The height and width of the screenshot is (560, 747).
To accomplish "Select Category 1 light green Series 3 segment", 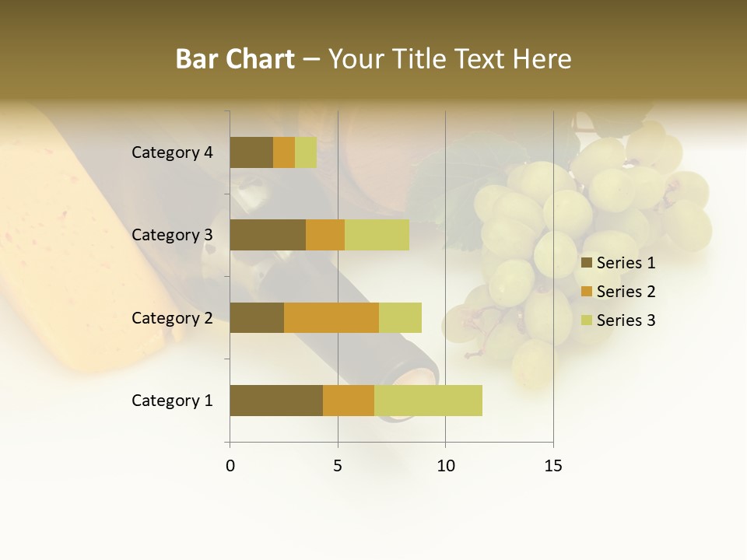I will [428, 401].
